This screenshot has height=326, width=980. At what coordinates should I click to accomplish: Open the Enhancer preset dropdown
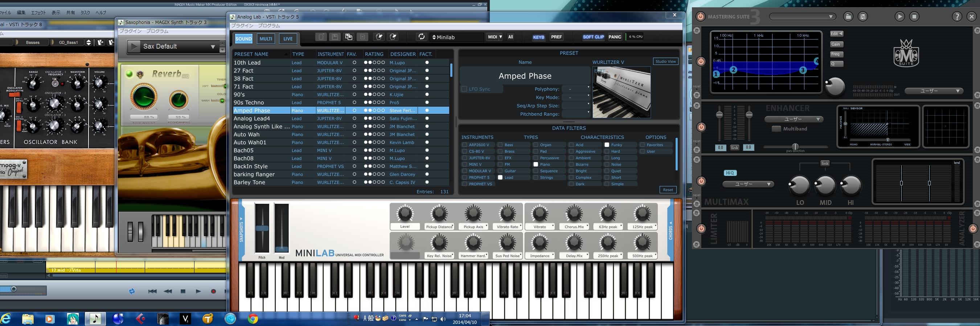[794, 119]
